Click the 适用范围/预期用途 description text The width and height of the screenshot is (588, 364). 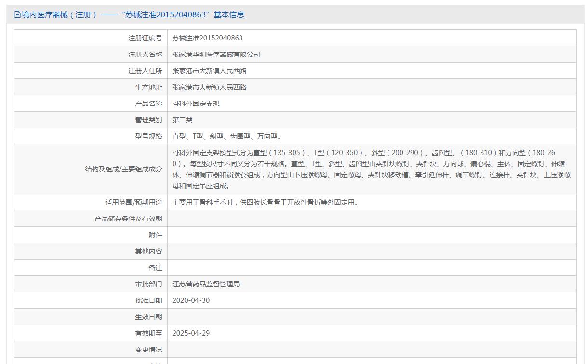point(265,202)
